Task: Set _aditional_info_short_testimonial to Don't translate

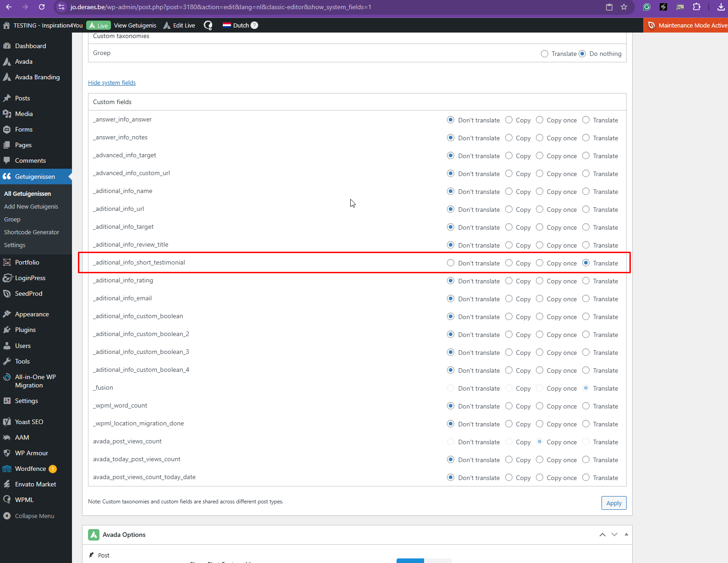Action: coord(451,263)
